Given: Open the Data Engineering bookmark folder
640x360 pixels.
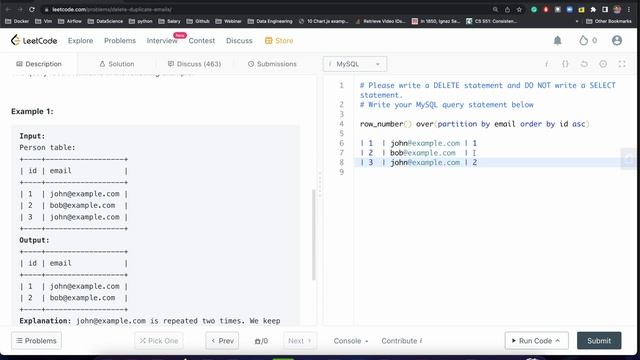Looking at the screenshot, I should click(270, 21).
